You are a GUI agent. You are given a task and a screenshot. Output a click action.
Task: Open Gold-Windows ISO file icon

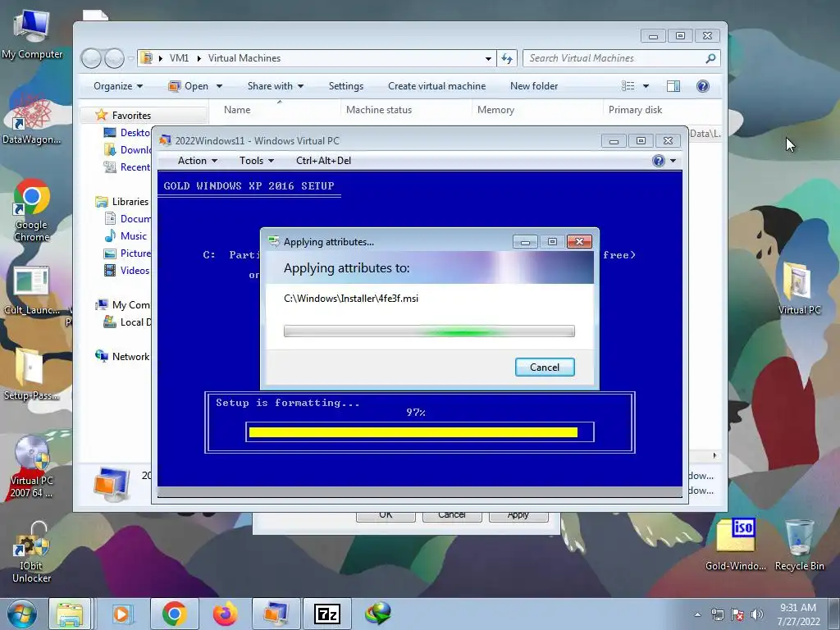[736, 544]
